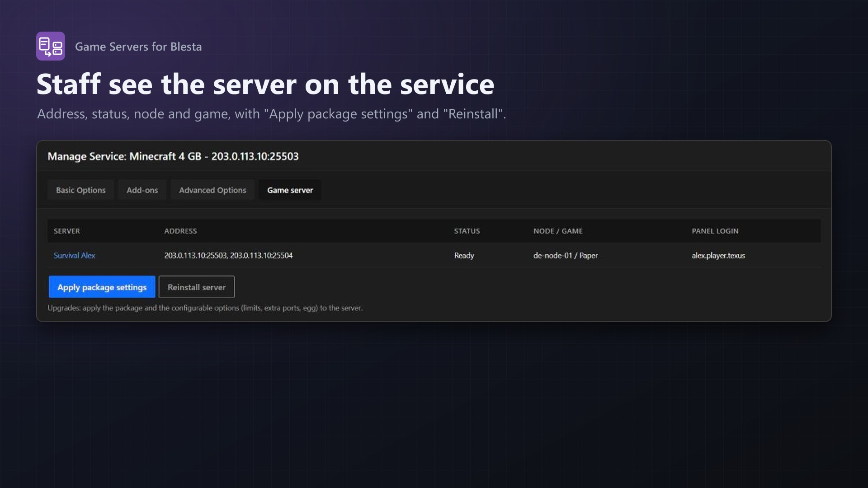Click the Staff see the server heading
Image resolution: width=868 pixels, height=488 pixels.
[x=265, y=84]
